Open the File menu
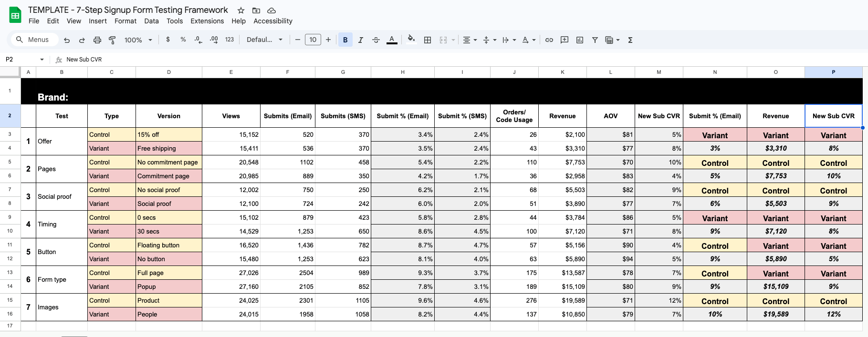868x337 pixels. coord(34,21)
